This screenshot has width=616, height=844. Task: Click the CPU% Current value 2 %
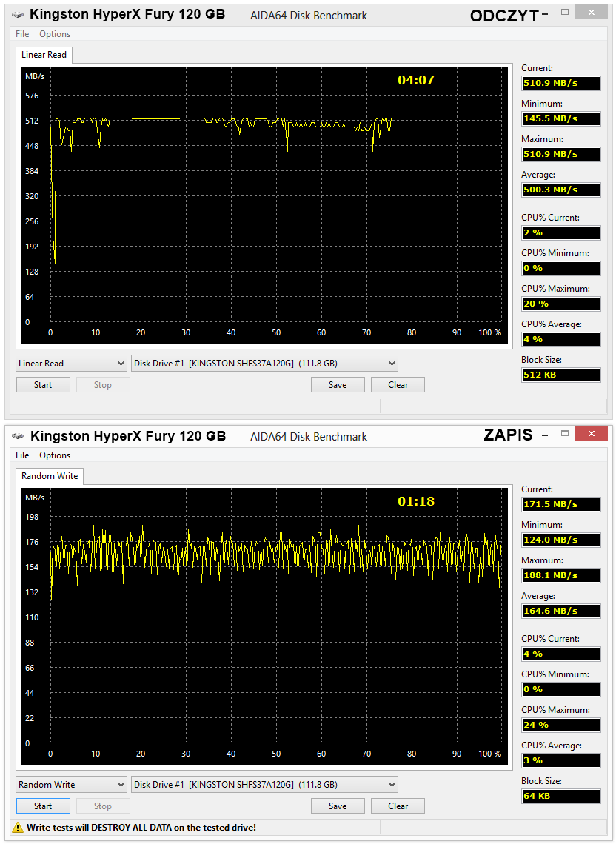point(560,233)
